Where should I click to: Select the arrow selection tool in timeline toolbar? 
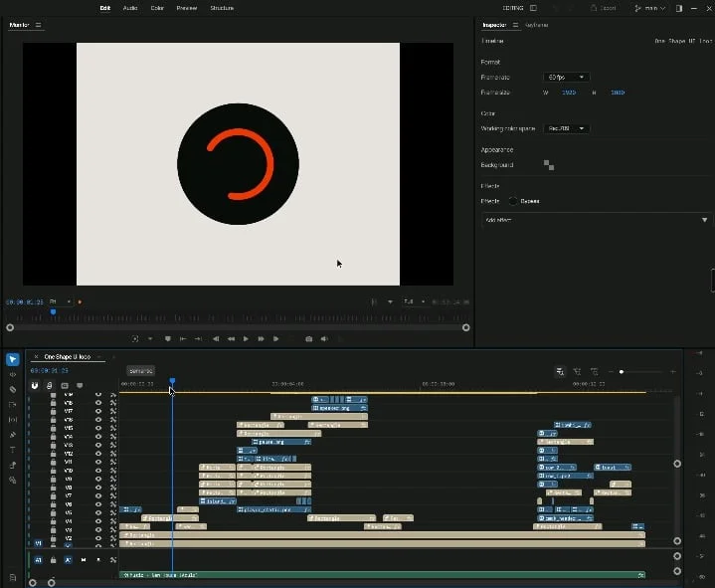(x=13, y=359)
